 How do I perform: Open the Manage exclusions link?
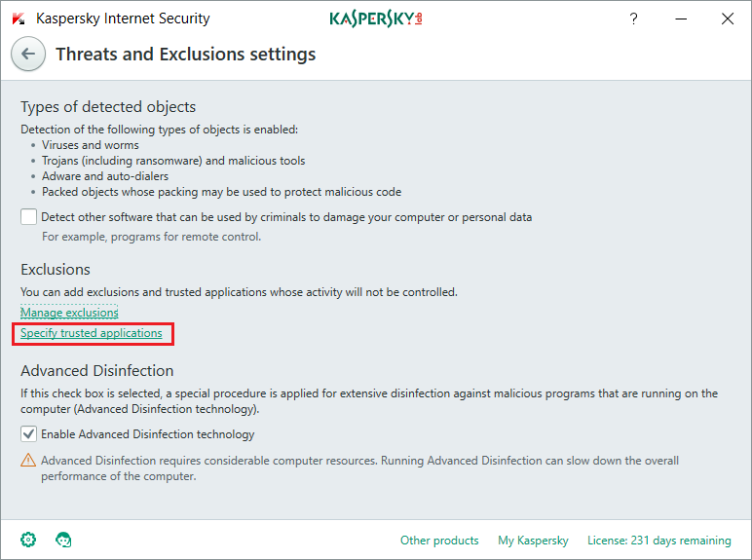click(69, 313)
